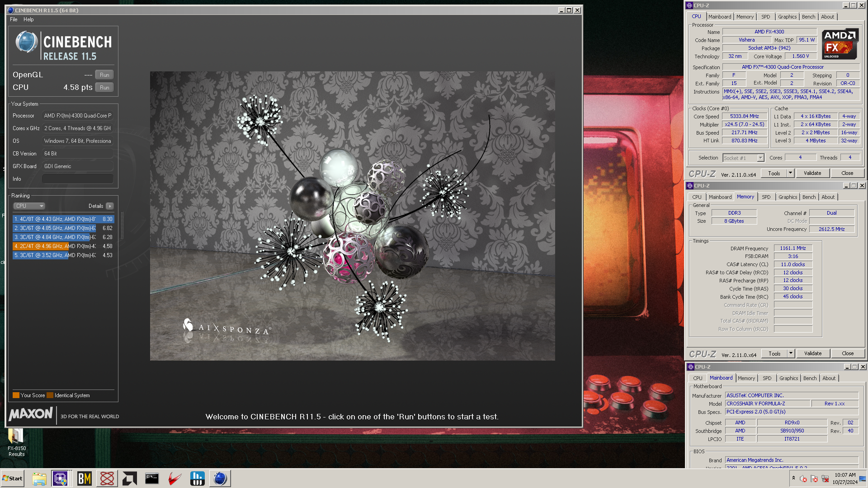Select ranking row 5 with score 4.53
The image size is (868, 488).
click(63, 255)
